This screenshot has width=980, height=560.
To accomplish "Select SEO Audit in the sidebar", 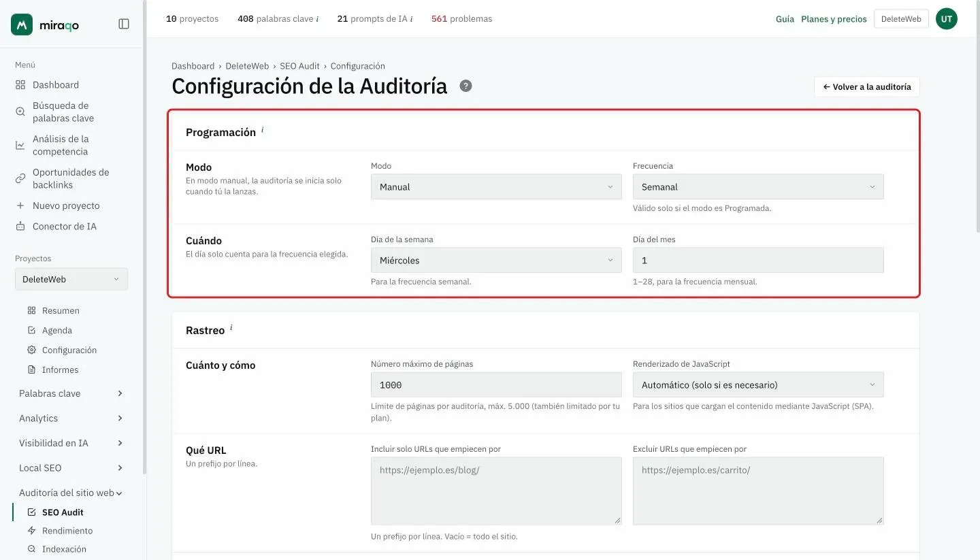I will tap(63, 512).
